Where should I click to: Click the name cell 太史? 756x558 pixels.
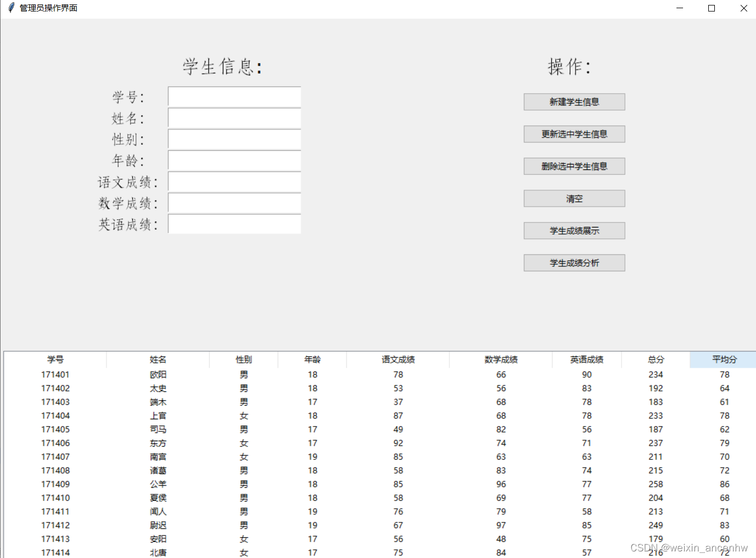click(x=158, y=389)
